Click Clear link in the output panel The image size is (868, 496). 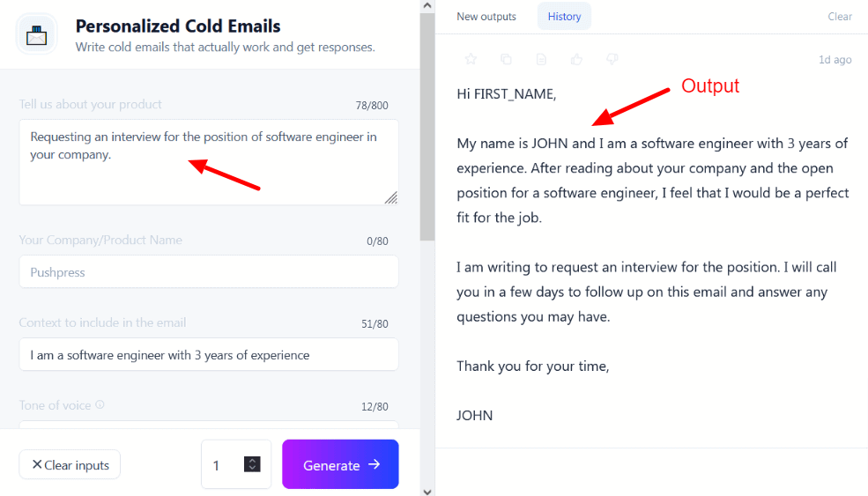[x=840, y=17]
